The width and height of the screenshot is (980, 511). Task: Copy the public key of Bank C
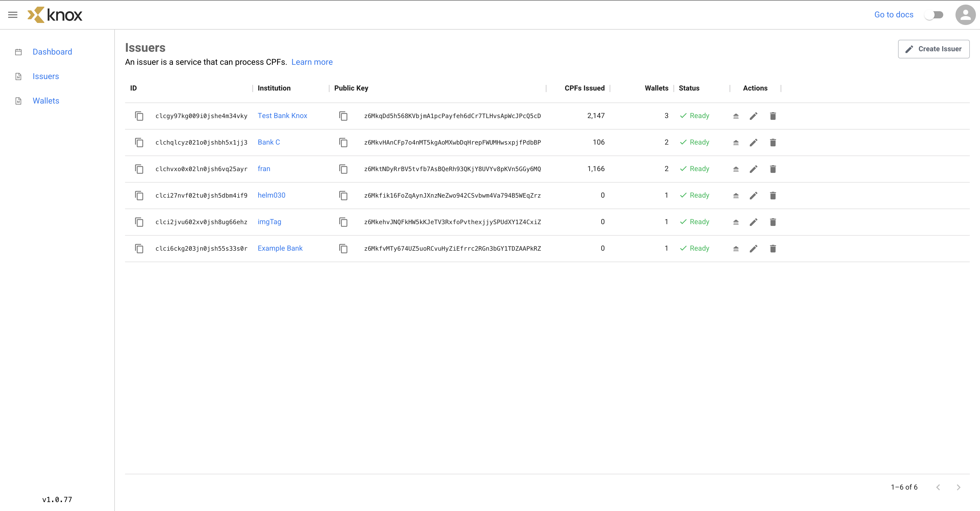coord(343,143)
